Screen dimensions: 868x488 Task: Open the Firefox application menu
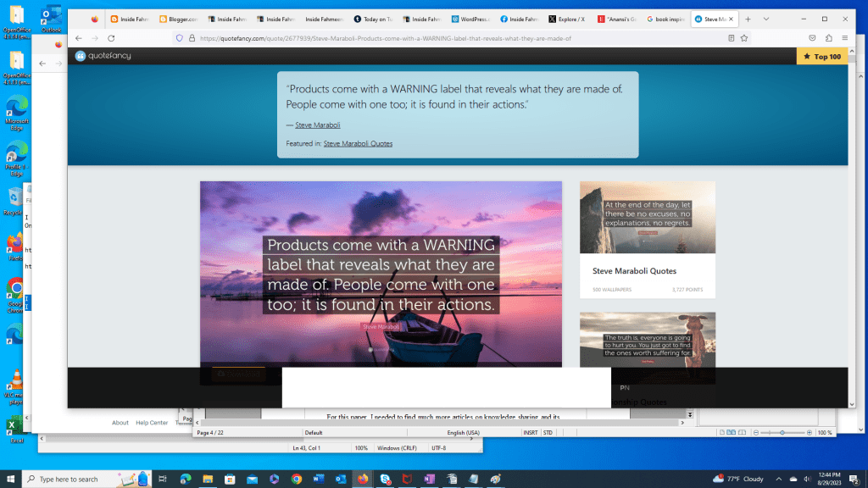845,38
